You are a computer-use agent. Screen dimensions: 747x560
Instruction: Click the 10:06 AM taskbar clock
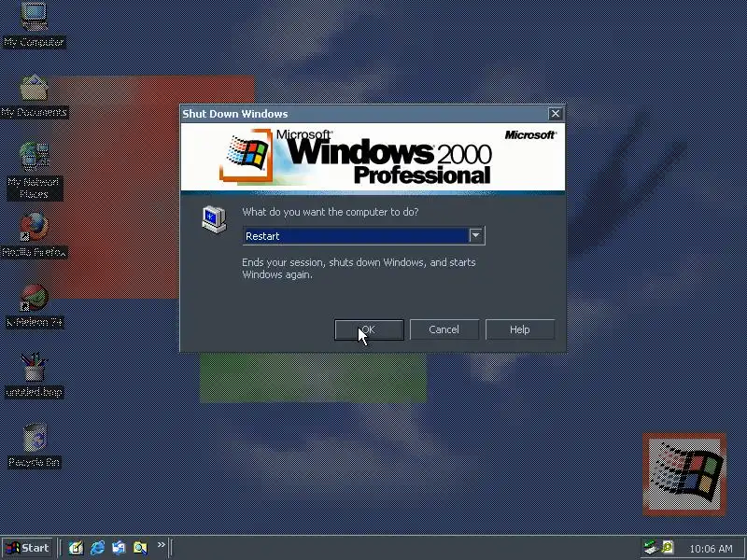[711, 549]
